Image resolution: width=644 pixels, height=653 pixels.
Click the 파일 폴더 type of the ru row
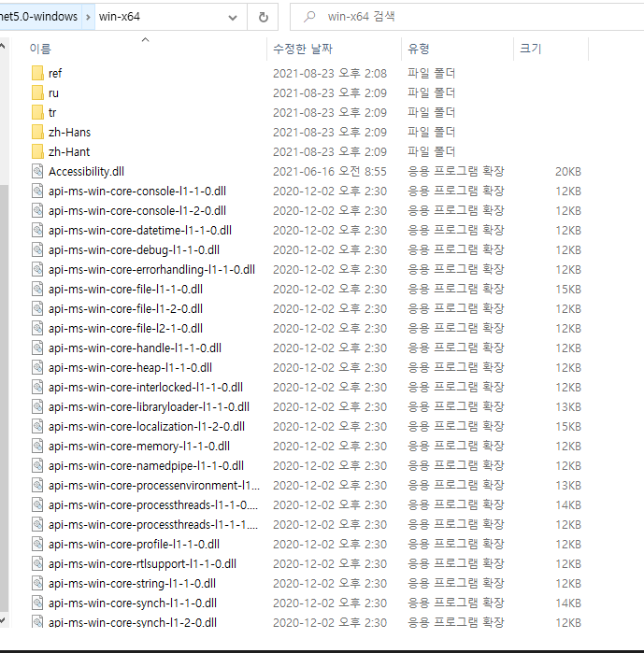pyautogui.click(x=431, y=92)
